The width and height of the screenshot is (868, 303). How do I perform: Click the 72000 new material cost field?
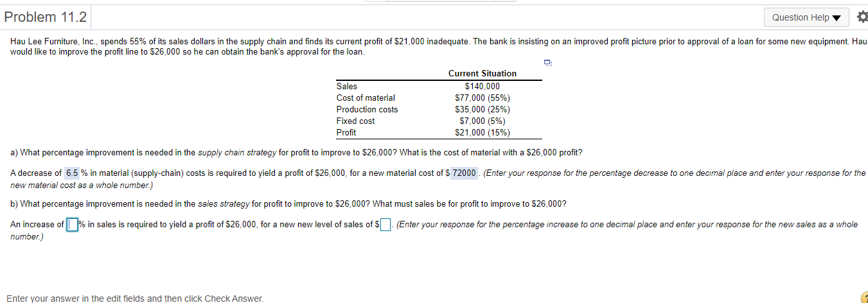point(464,173)
